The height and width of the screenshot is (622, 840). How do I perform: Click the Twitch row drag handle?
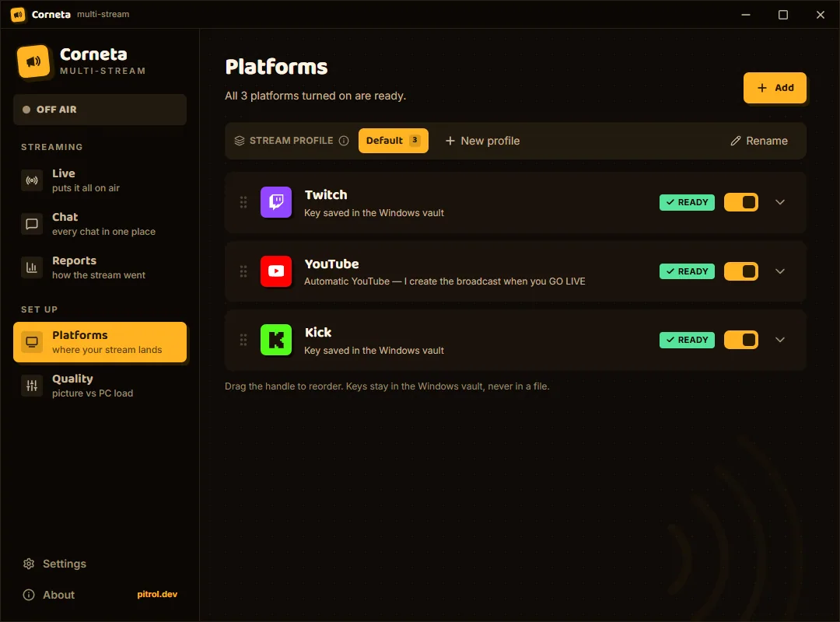[243, 202]
